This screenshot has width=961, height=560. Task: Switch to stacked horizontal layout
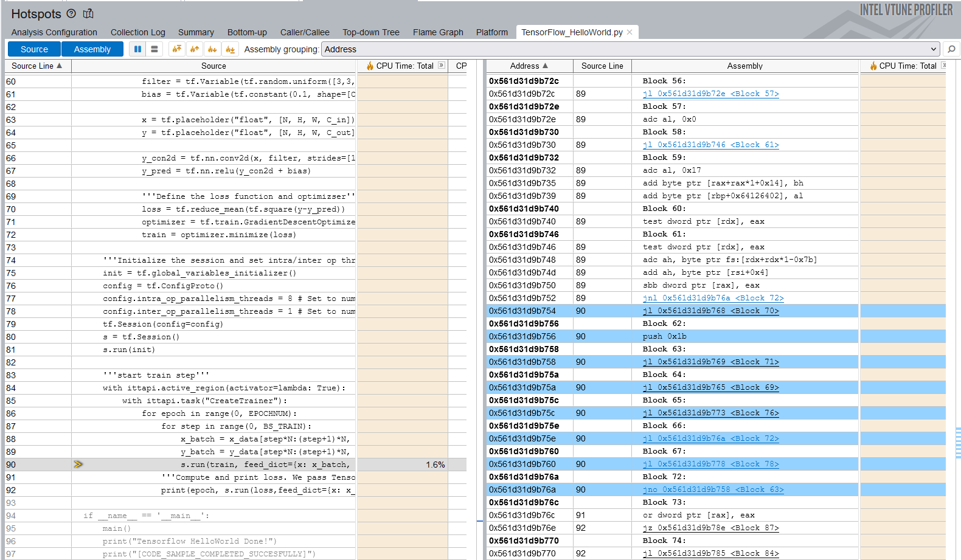(154, 49)
